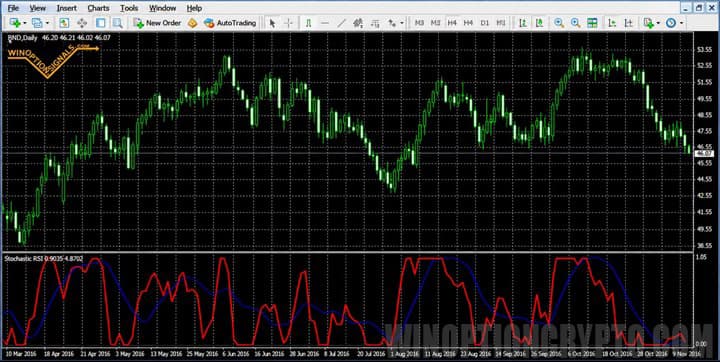Expand the arrows tool dropdown arrow
The height and width of the screenshot is (362, 720).
pyautogui.click(x=402, y=23)
